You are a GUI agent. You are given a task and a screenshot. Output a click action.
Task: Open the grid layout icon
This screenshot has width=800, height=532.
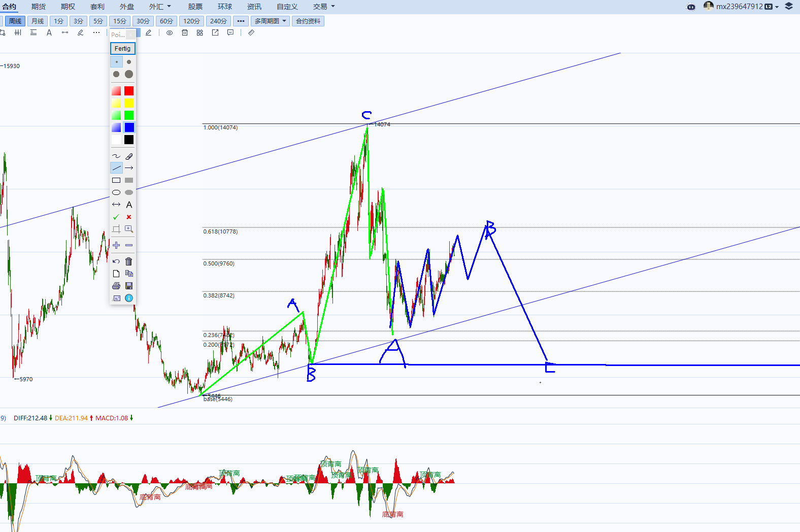click(x=200, y=32)
